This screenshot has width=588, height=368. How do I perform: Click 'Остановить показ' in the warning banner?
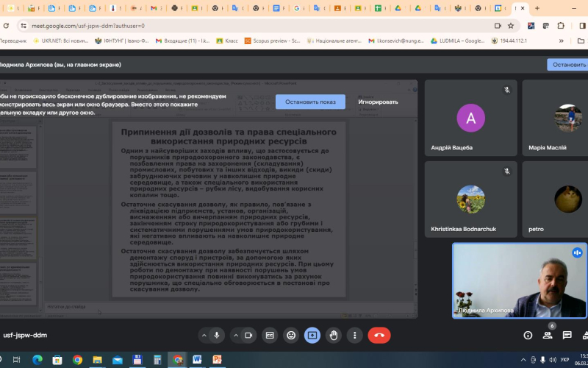coord(310,102)
